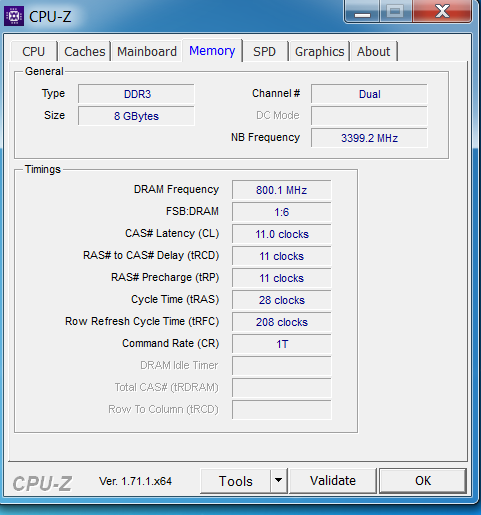Viewport: 481px width, 515px height.
Task: Click the Cycle Time (tRAS) label
Action: 175,299
